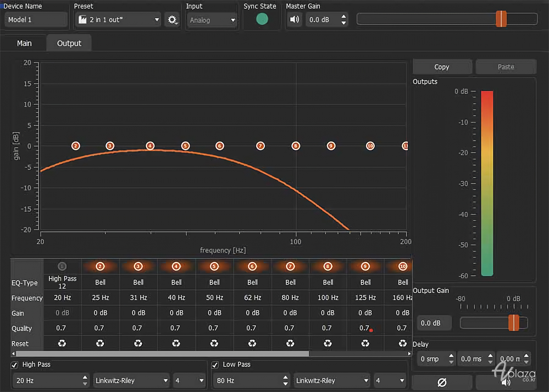Image resolution: width=549 pixels, height=392 pixels.
Task: Mute the Master Gain speaker icon
Action: coord(295,20)
